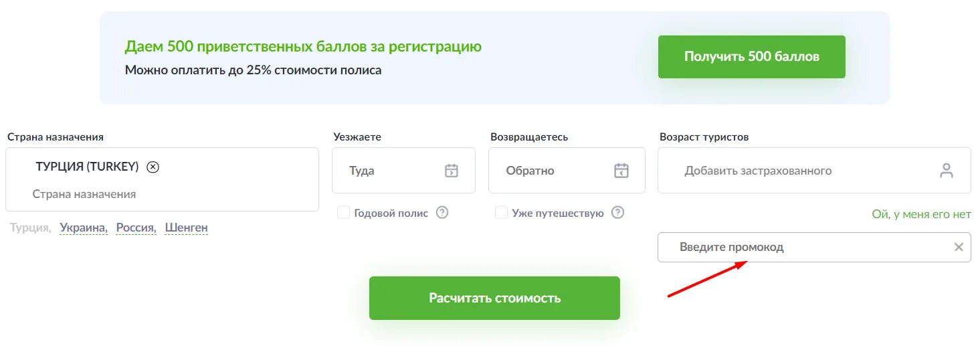
Task: Click the person icon in tourist age field
Action: [x=946, y=171]
